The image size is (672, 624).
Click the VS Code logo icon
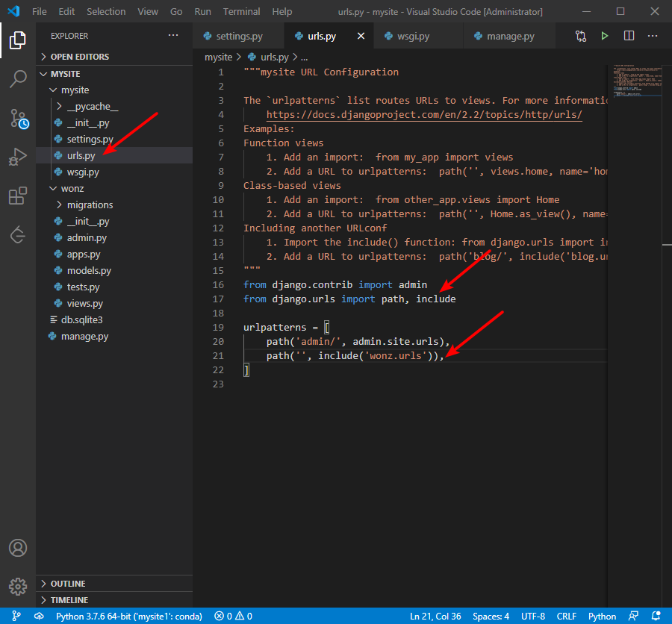tap(13, 11)
